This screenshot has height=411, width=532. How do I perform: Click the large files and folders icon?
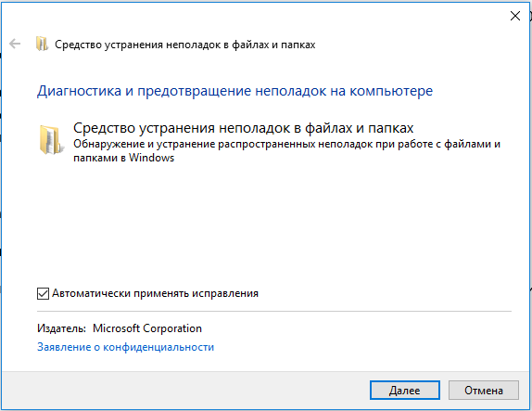coord(51,140)
